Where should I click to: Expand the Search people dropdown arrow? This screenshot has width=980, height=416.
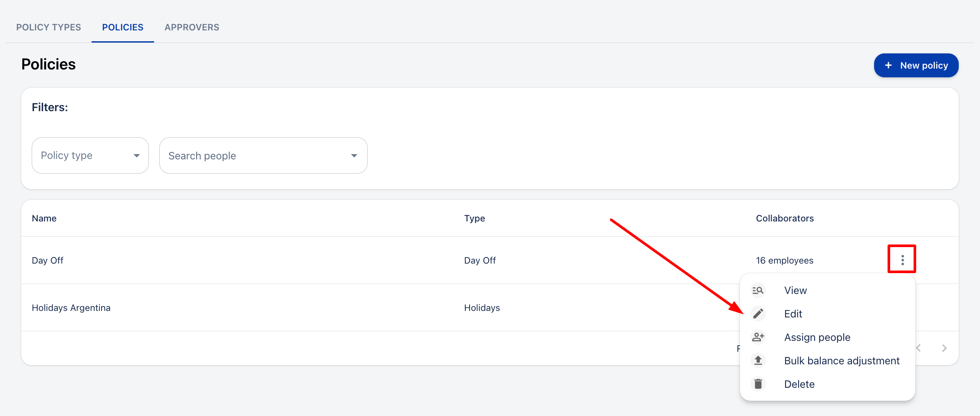(354, 156)
